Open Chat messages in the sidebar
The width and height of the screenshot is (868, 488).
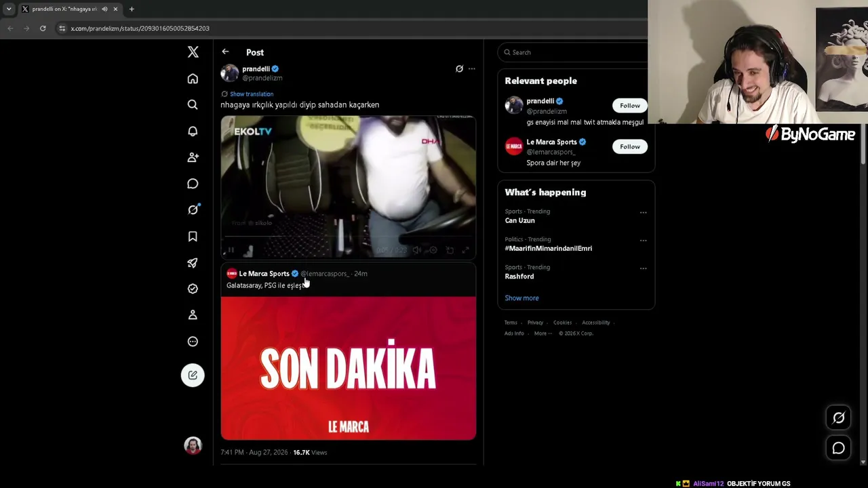coord(193,184)
